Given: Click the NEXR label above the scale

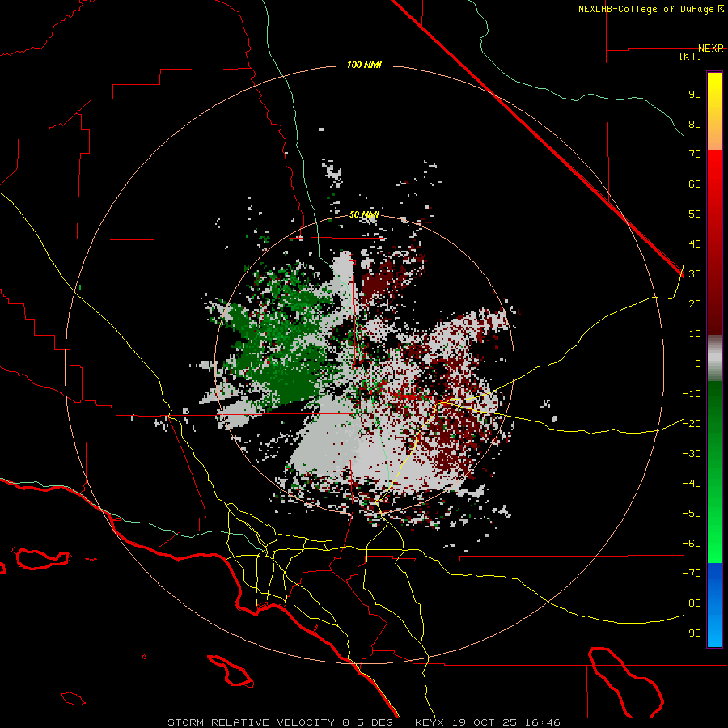Looking at the screenshot, I should (711, 48).
